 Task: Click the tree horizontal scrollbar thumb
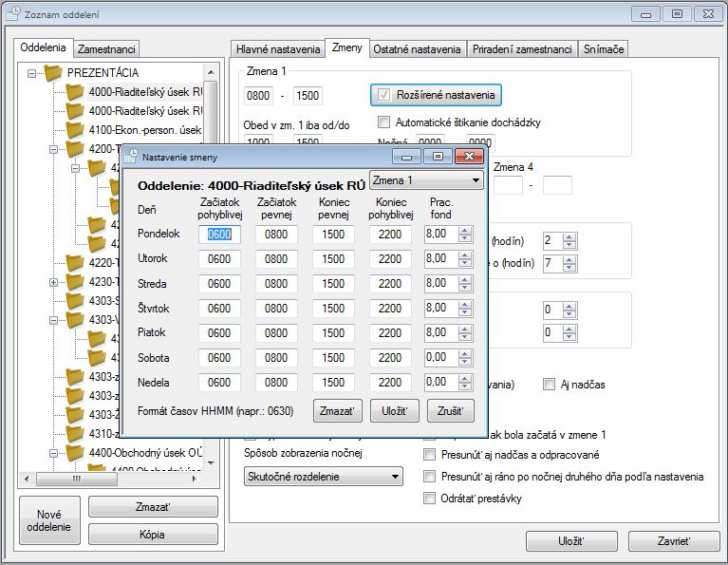click(76, 479)
